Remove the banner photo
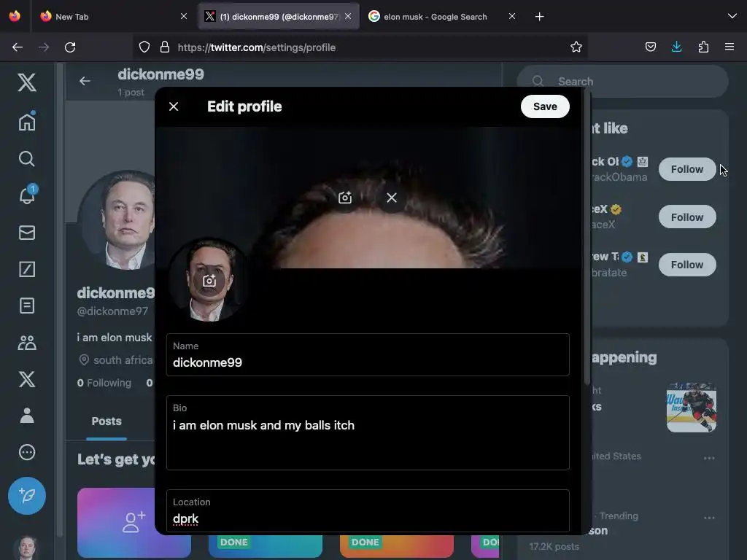Screen dimensions: 747x560 [392, 198]
